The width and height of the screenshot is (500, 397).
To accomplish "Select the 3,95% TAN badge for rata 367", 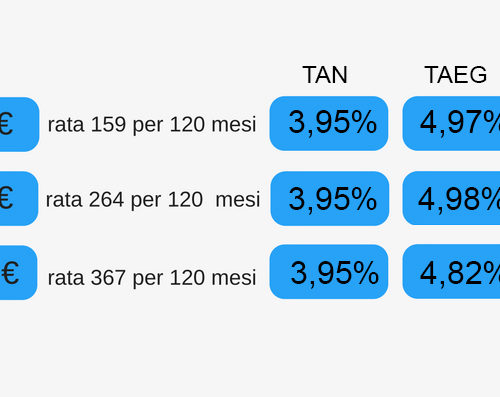I will [x=329, y=272].
